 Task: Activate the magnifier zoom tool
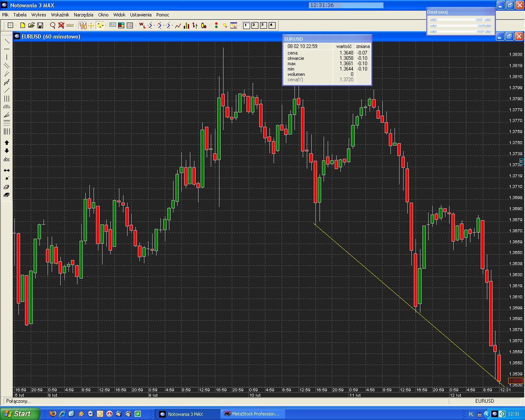click(52, 25)
